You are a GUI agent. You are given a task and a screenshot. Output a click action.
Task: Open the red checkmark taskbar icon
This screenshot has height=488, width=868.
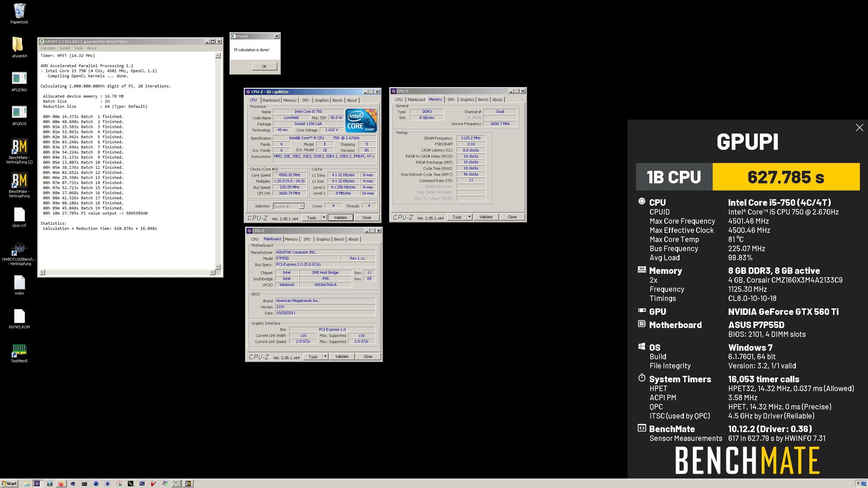154,484
